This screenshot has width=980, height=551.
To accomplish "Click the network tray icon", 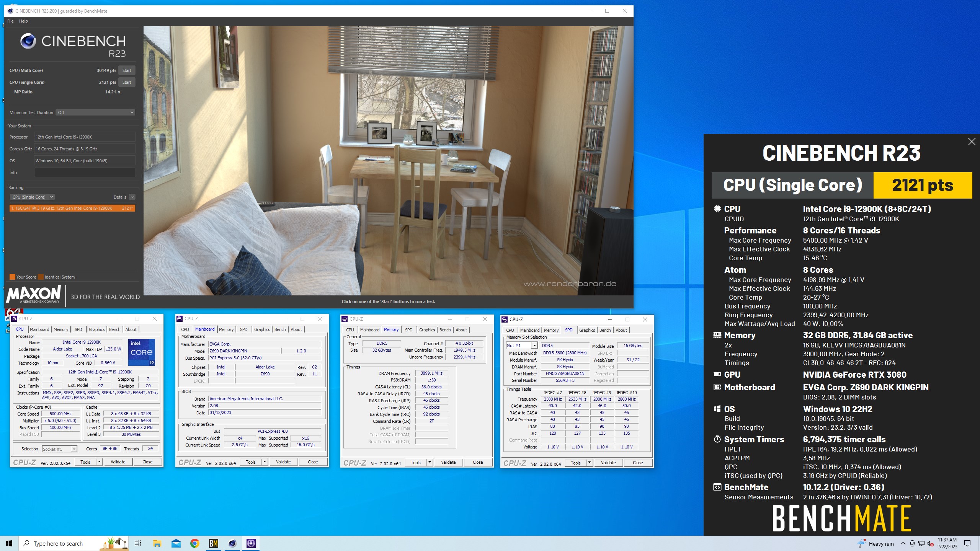I will [x=921, y=543].
